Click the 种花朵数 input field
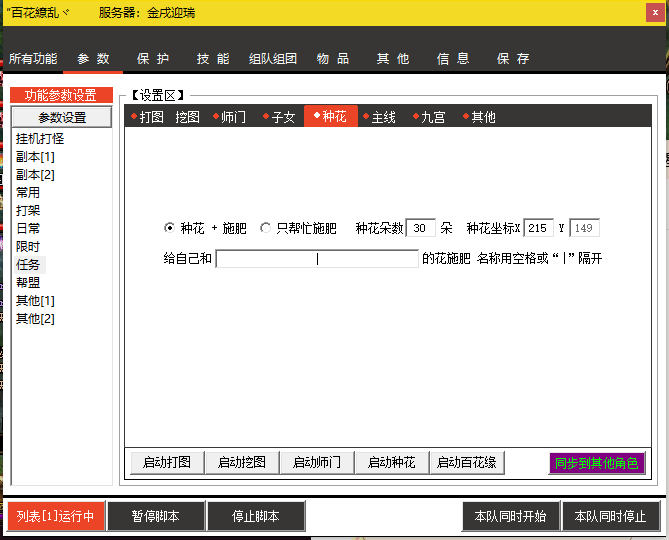Screen dimensions: 669x540 click(421, 228)
